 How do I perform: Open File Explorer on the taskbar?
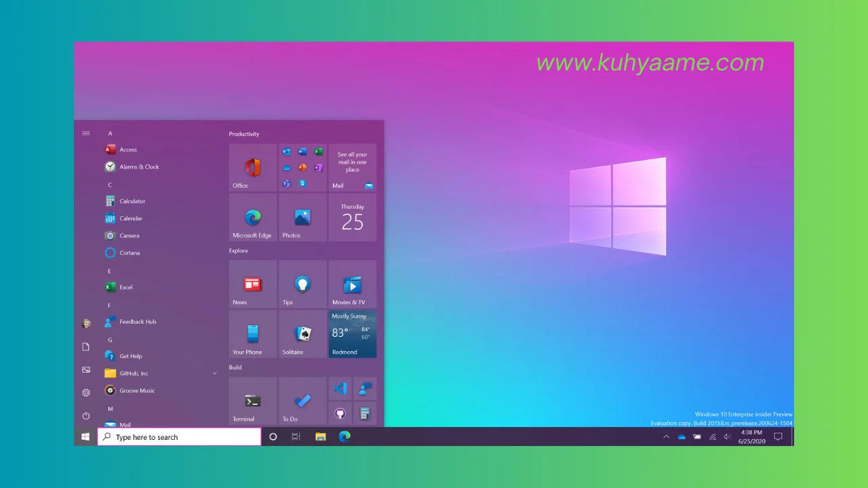point(321,437)
